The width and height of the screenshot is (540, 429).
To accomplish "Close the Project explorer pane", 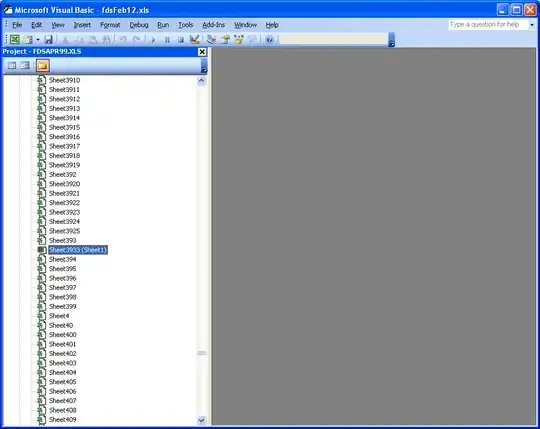I will pos(202,52).
